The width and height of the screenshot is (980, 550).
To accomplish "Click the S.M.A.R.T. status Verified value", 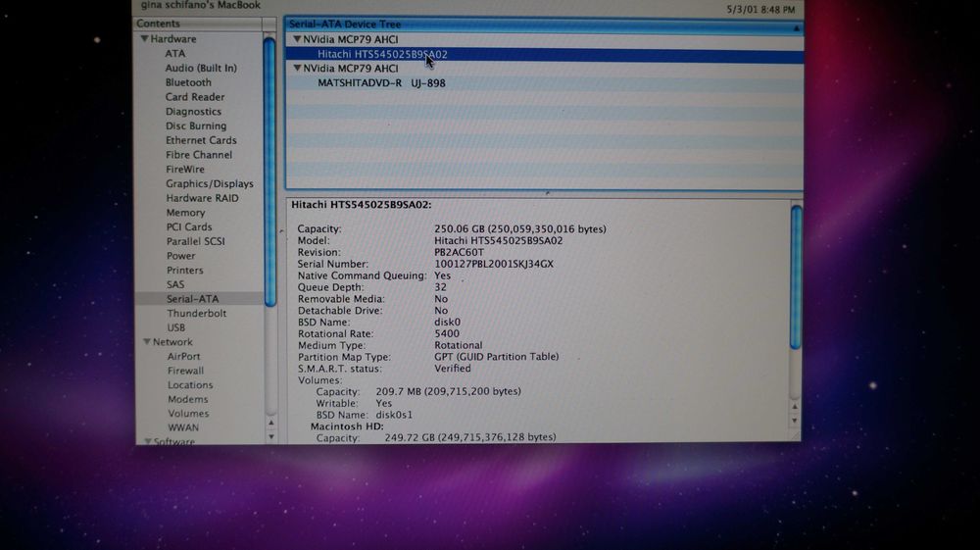I will pyautogui.click(x=453, y=369).
